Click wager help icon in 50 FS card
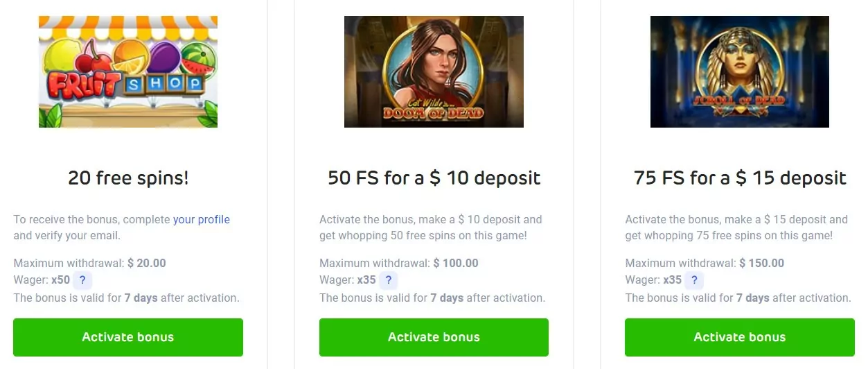The width and height of the screenshot is (868, 369). tap(389, 280)
